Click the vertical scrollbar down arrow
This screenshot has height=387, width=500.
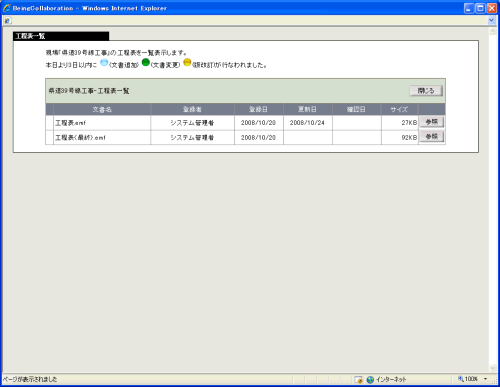pos(493,368)
